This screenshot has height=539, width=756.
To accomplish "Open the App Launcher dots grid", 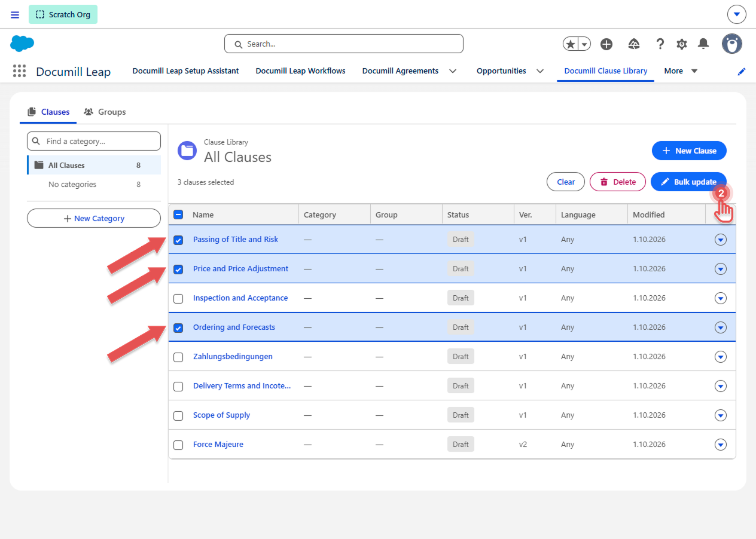I will [x=20, y=71].
